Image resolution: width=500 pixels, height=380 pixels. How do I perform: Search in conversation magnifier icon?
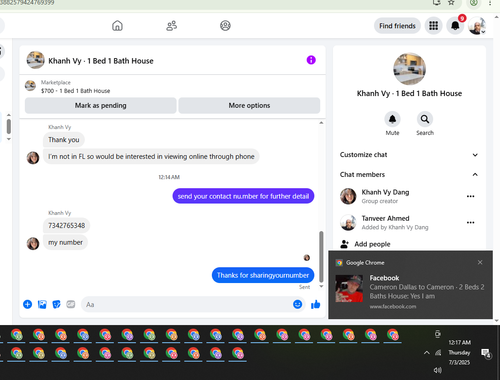pos(425,119)
